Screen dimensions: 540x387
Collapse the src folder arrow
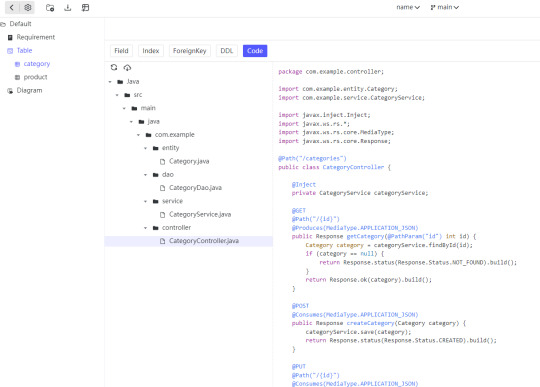tap(117, 95)
